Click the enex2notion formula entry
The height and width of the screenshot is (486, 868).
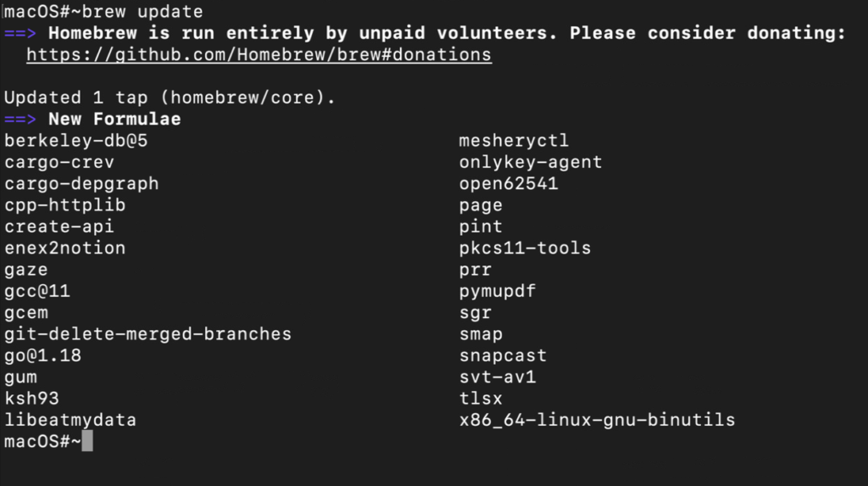(x=64, y=249)
